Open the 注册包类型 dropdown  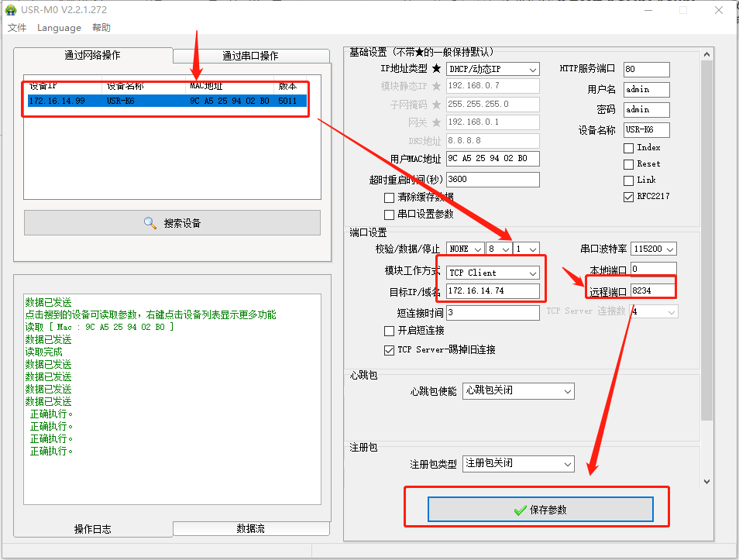click(x=517, y=463)
